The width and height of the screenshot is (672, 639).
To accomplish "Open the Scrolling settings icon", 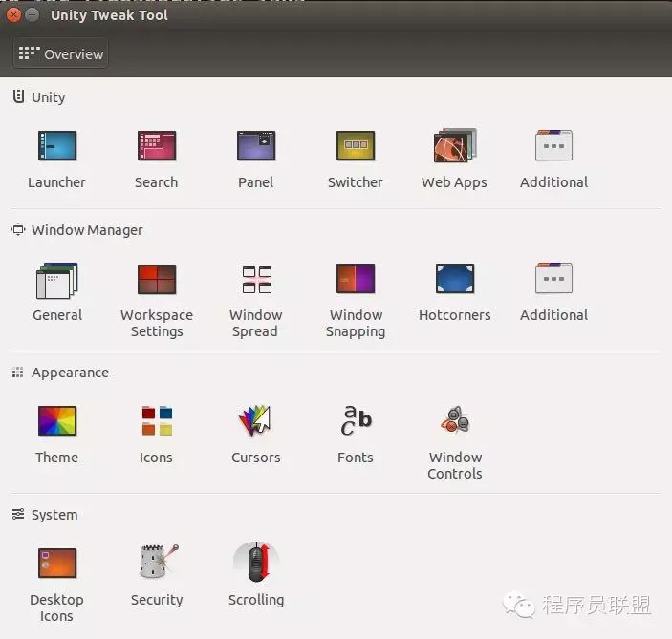I will click(x=256, y=562).
